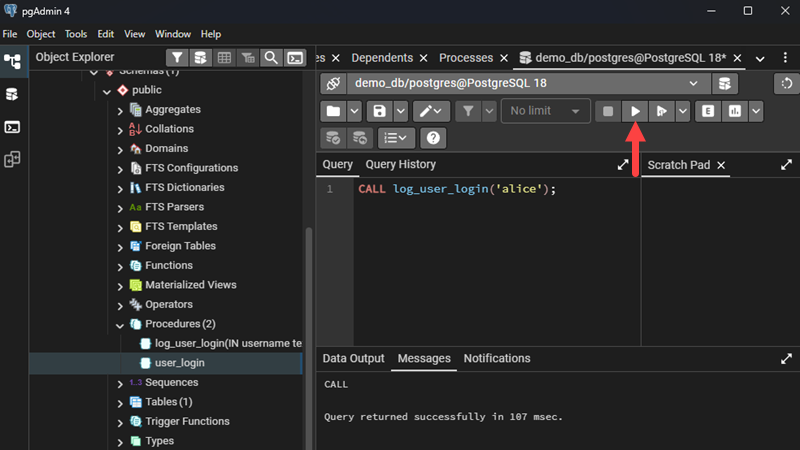Screen dimensions: 800x450
Task: Open the filter options dropdown arrow
Action: [x=489, y=111]
